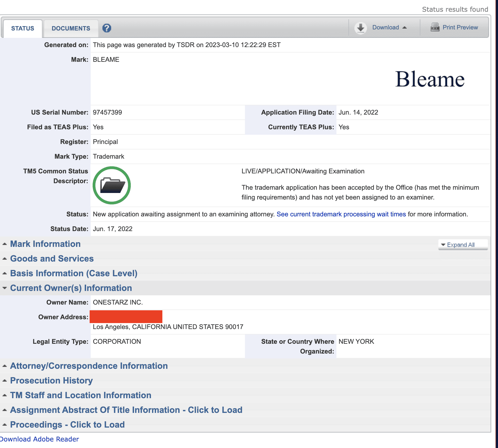Click the Bleame mark image
Screen dimensions: 498x448
click(x=430, y=79)
